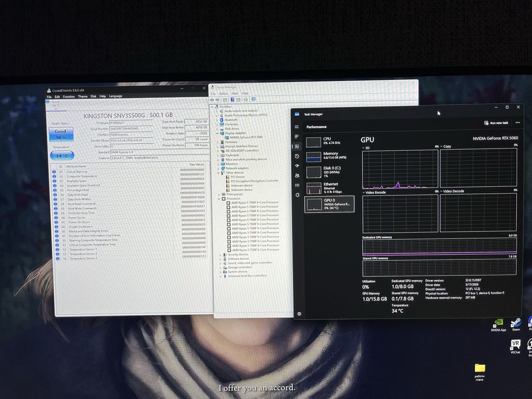Expand Audio inputs and outputs category
The height and width of the screenshot is (399, 532).
point(217,111)
